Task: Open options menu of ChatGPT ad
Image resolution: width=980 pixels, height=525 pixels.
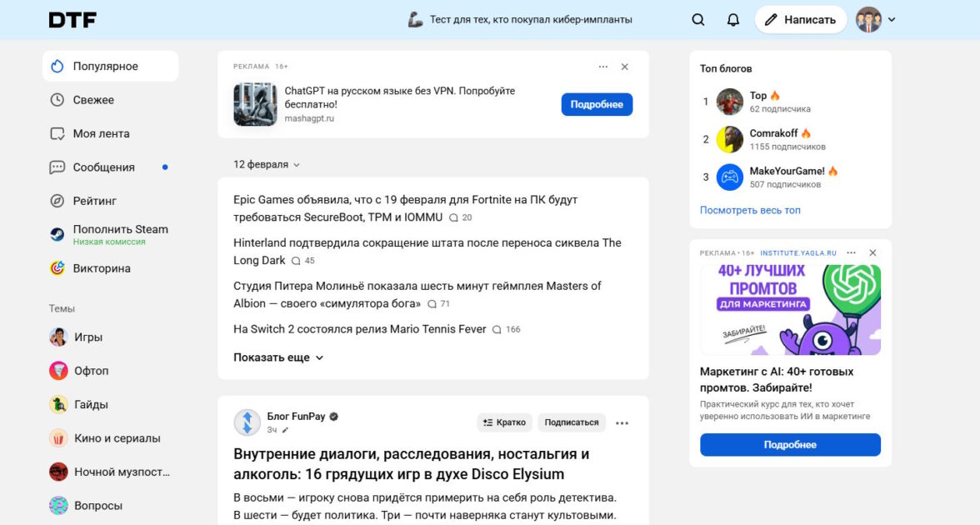Action: coord(603,67)
